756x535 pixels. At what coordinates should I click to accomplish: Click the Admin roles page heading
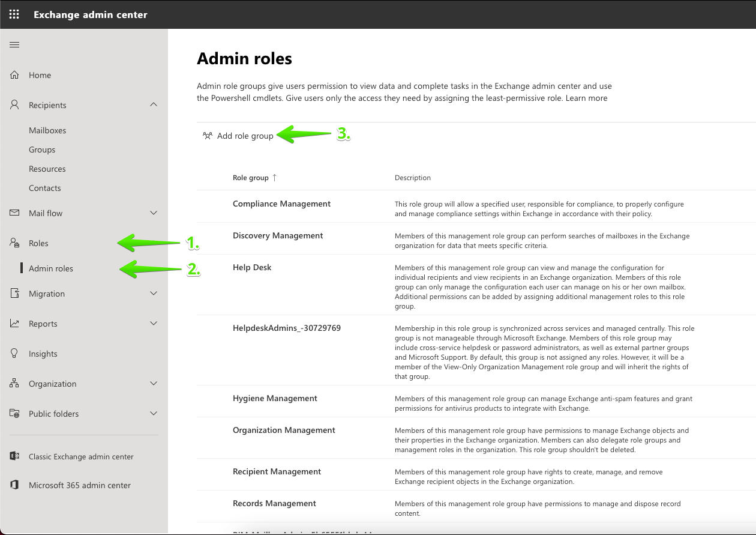244,58
